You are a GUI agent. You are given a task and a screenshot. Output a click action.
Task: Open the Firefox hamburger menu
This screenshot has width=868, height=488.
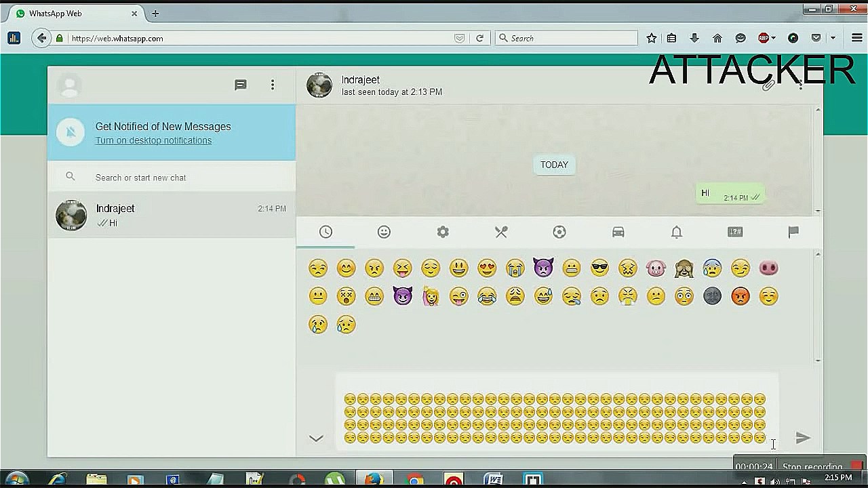tap(856, 39)
